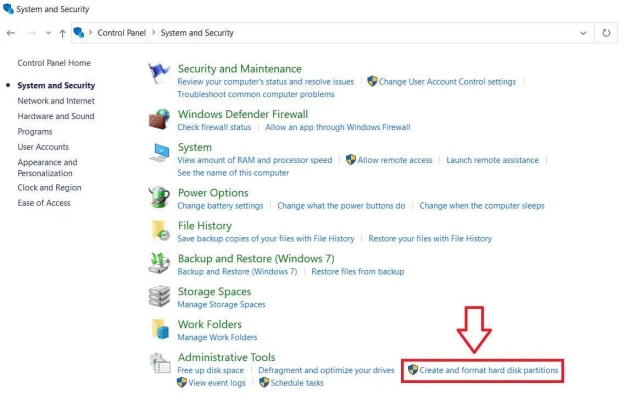The height and width of the screenshot is (401, 624).
Task: Open Create and format hard disk partitions
Action: pos(489,370)
